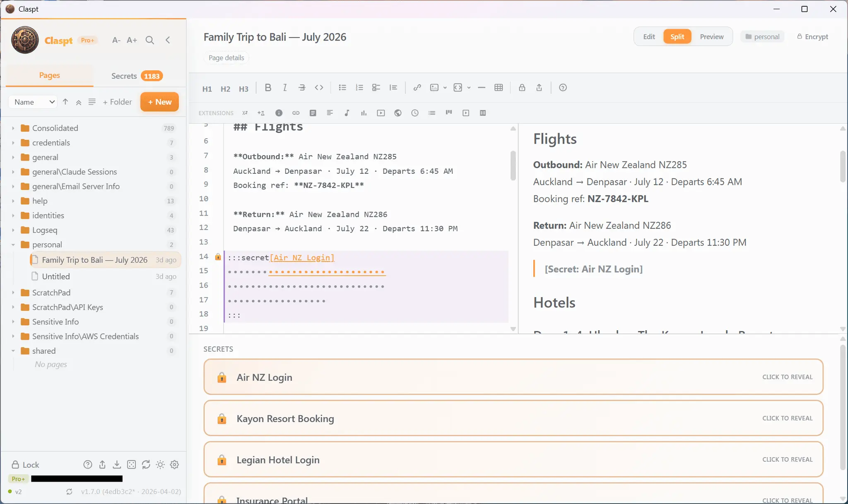Image resolution: width=848 pixels, height=504 pixels.
Task: Toggle sort direction arrow
Action: (65, 102)
